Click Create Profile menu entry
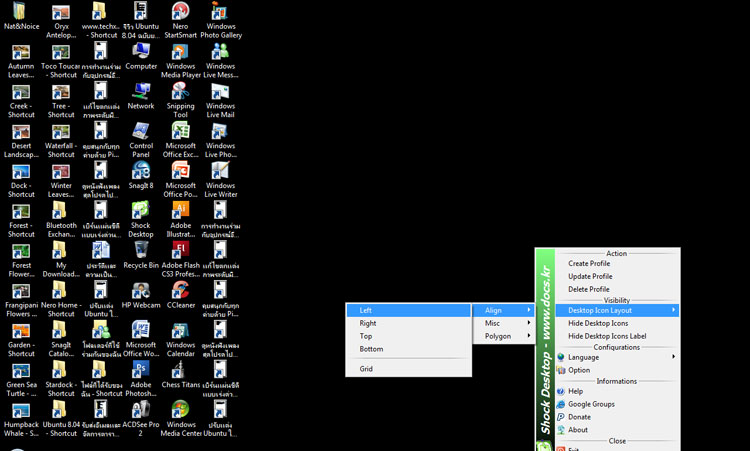This screenshot has height=451, width=750. (x=617, y=264)
